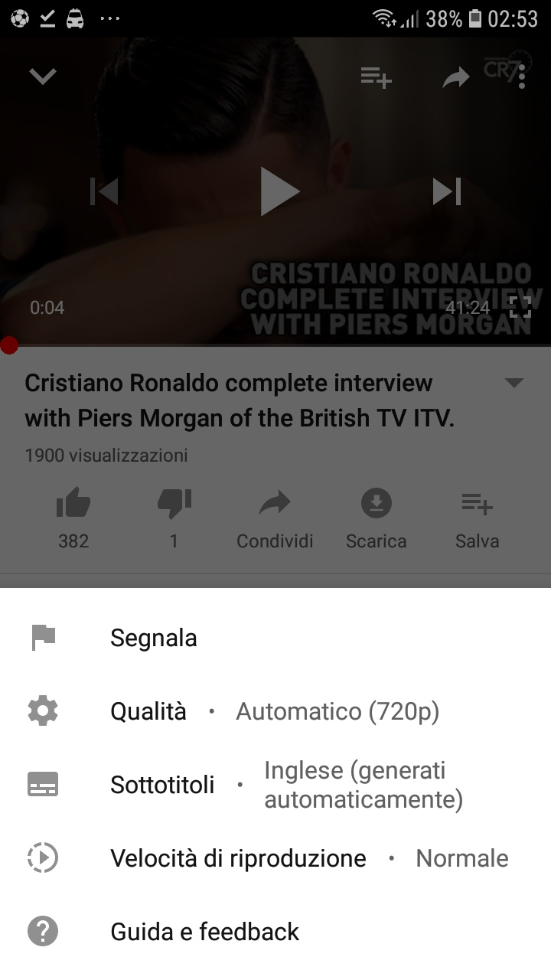Tap the Segnala flag icon
This screenshot has width=551, height=980.
[x=44, y=638]
